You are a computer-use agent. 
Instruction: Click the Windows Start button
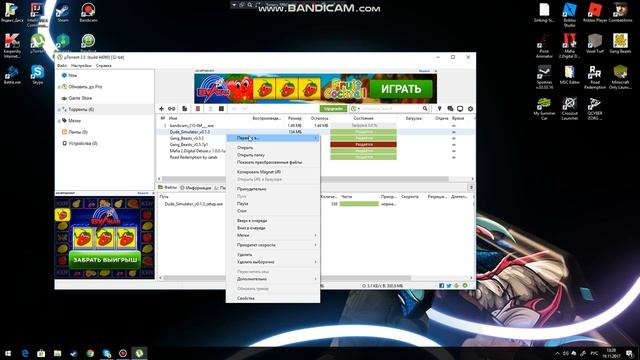coord(8,353)
